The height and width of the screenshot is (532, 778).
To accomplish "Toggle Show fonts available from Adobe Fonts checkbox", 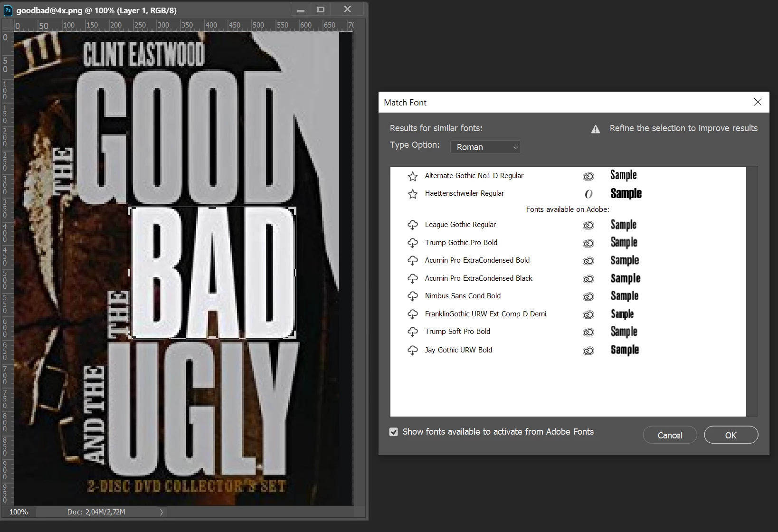I will [x=393, y=432].
